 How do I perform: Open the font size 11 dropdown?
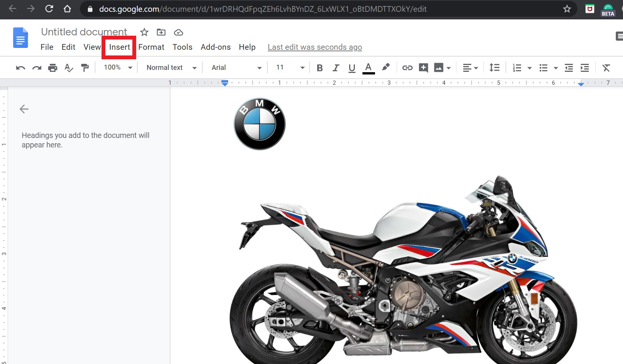290,67
